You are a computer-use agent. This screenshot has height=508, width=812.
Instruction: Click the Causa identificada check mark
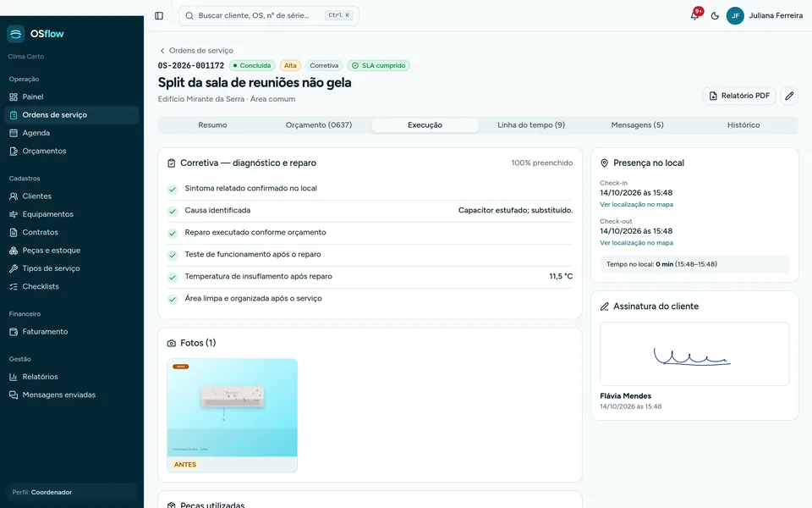pyautogui.click(x=173, y=211)
